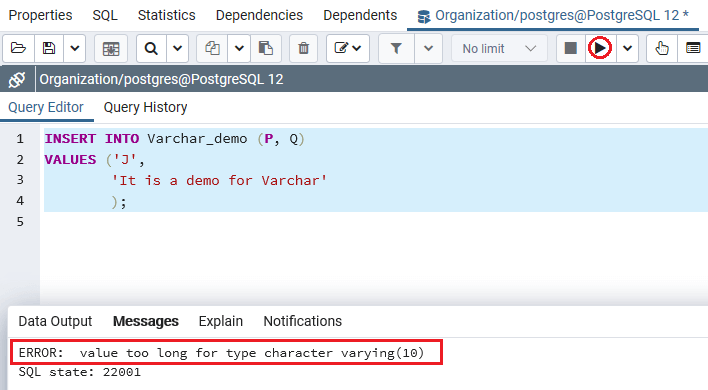Open the Query History tab

145,107
